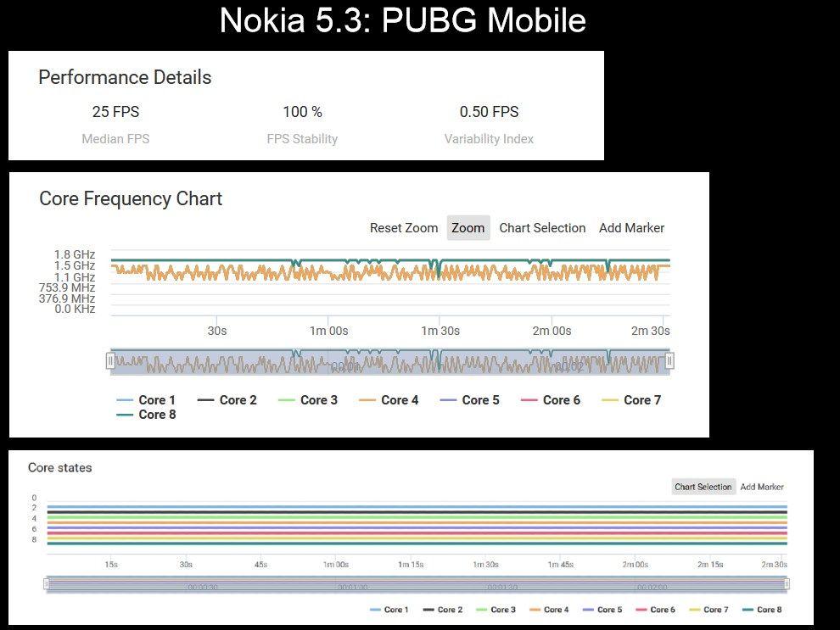
Task: Click the FPS Stability label
Action: coord(302,139)
